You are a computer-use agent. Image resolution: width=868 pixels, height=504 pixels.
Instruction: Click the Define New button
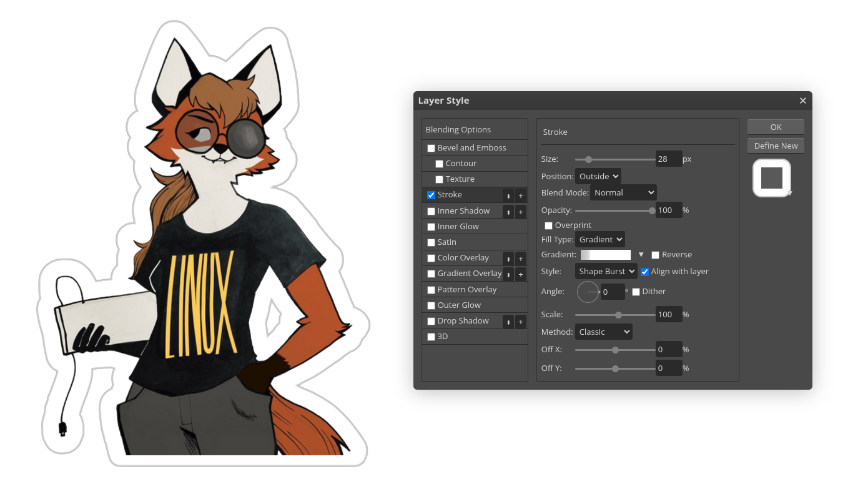click(776, 146)
